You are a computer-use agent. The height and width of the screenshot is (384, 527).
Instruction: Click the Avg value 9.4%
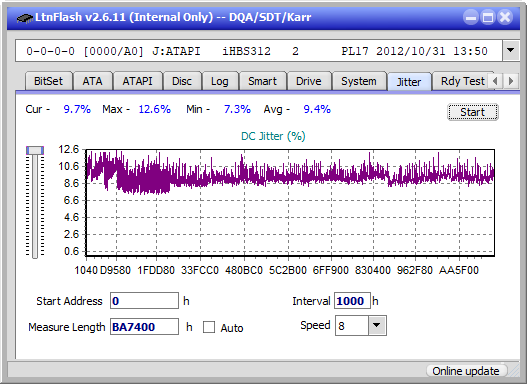point(317,109)
